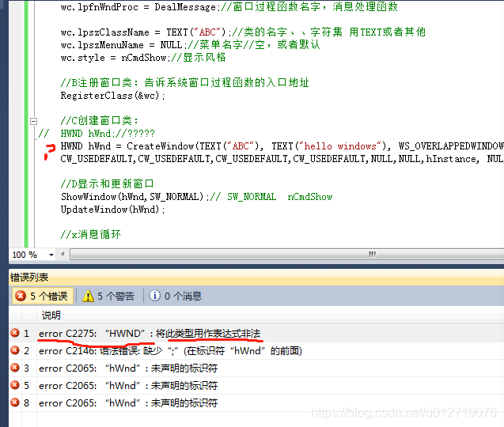Select error row number 3 C2065
This screenshot has height=427, width=504.
256,368
